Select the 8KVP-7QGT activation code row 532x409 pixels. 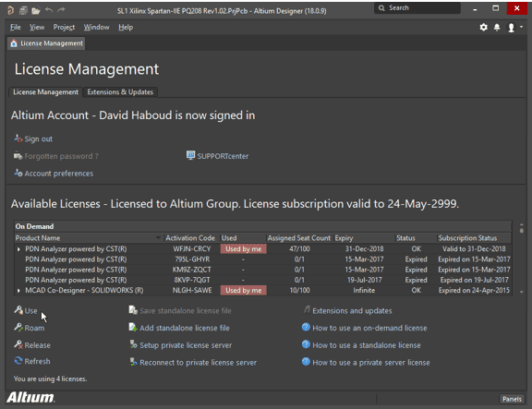point(262,280)
